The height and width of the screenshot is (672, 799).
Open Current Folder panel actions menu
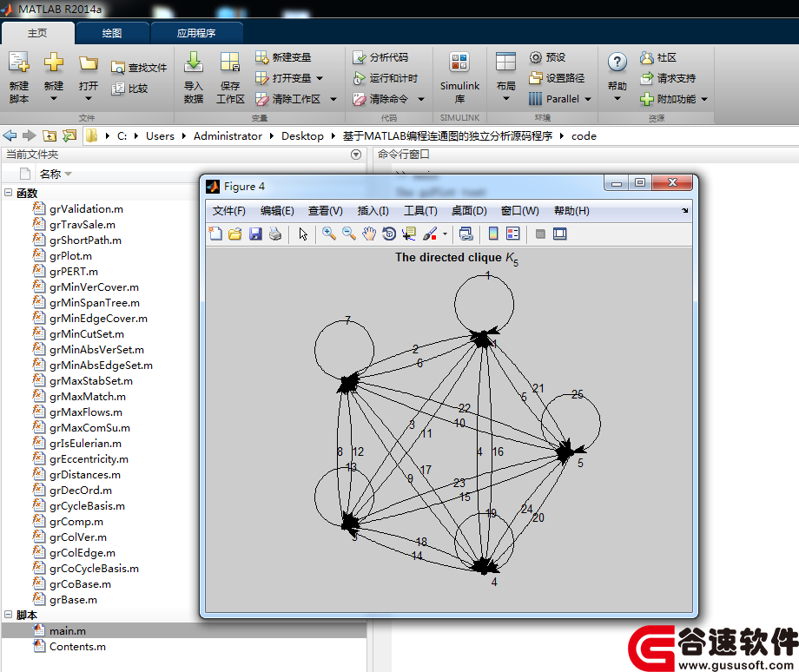[x=356, y=155]
